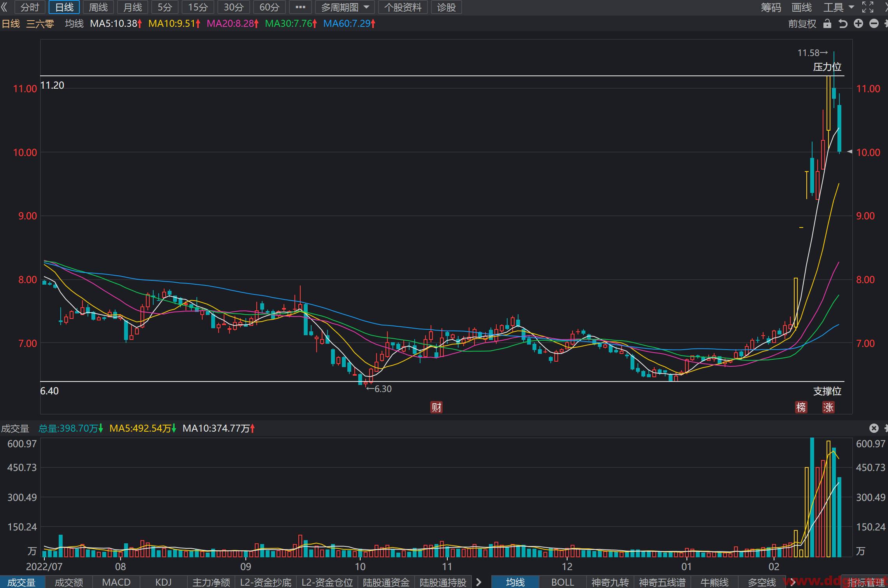The image size is (888, 588).
Task: Expand more sub-indicators chevron after 陆股通持股
Action: tap(479, 582)
